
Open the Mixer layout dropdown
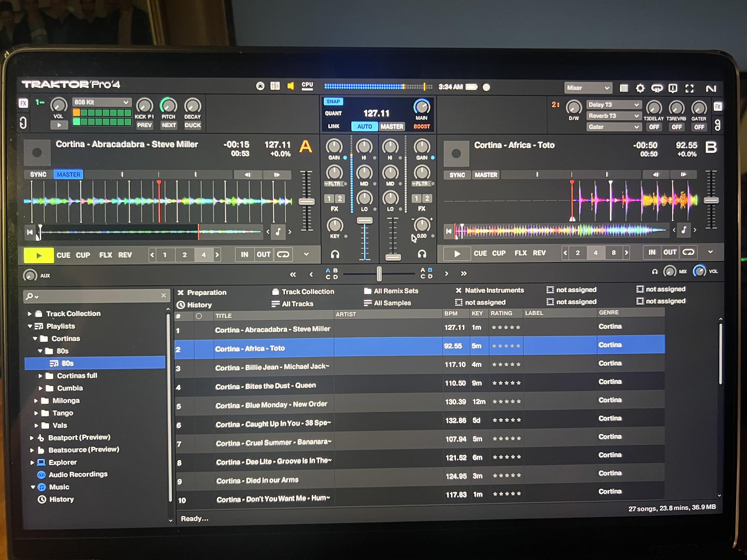tap(588, 88)
